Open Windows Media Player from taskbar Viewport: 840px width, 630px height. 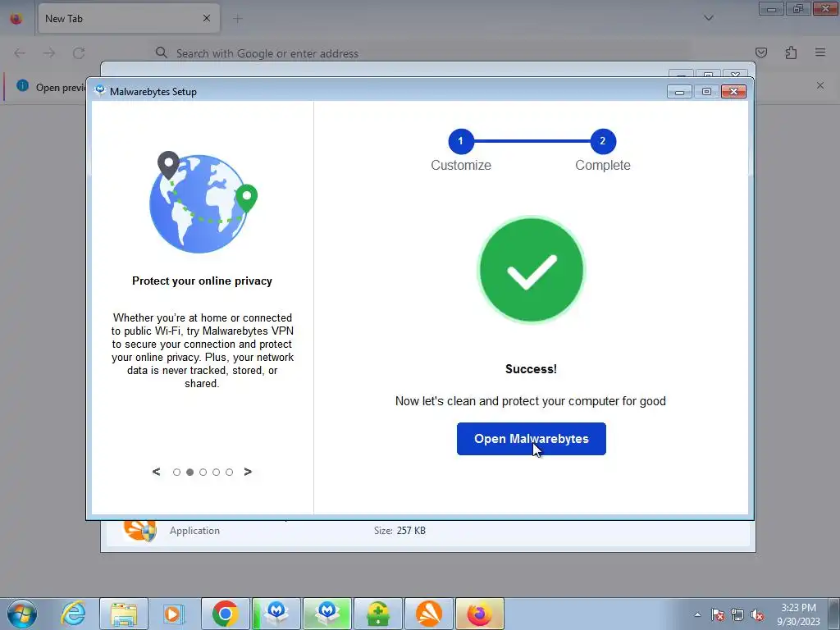[174, 614]
